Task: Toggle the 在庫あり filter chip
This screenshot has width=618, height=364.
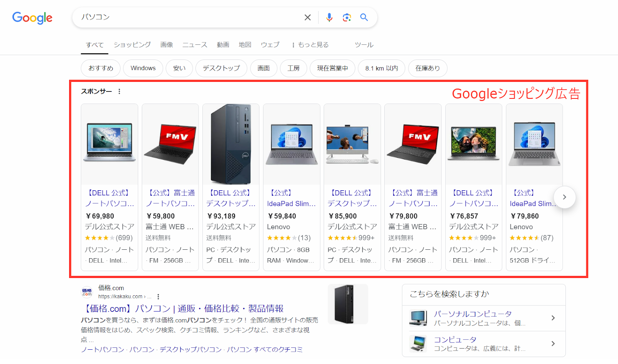Action: [x=428, y=68]
